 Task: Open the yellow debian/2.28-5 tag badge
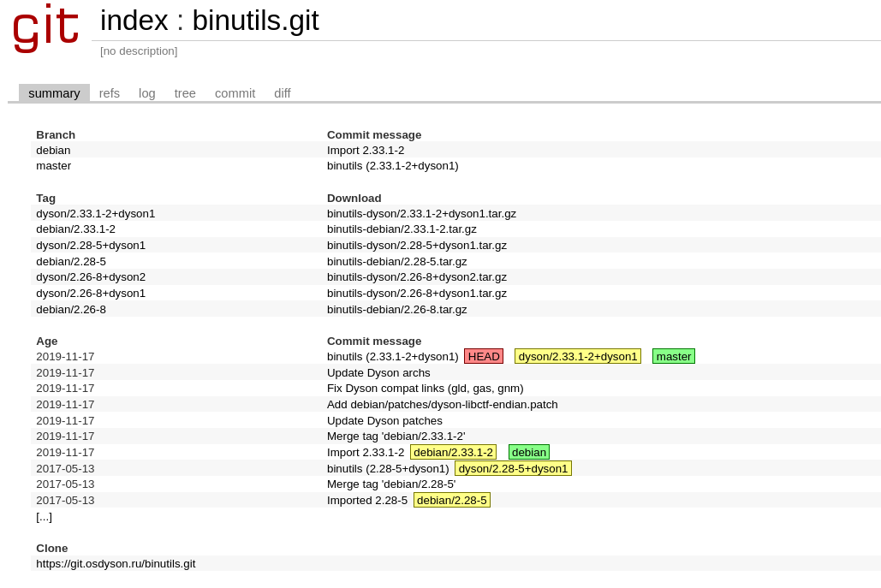(x=452, y=501)
